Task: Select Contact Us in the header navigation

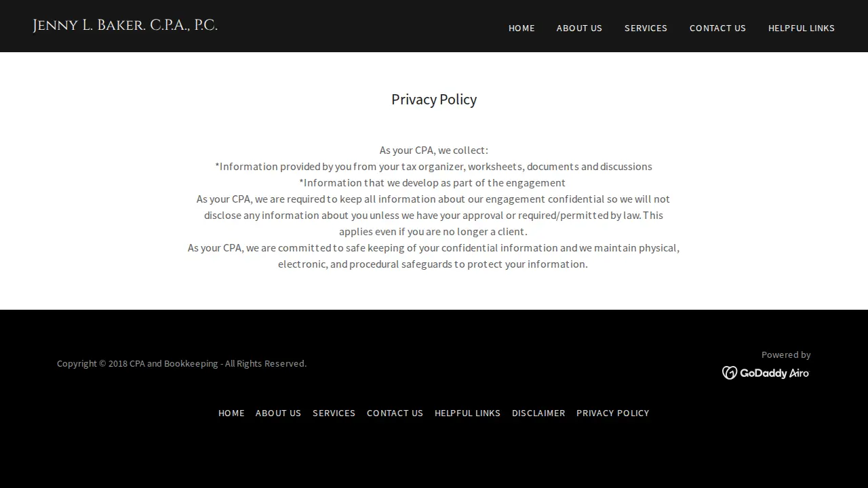Action: point(717,28)
